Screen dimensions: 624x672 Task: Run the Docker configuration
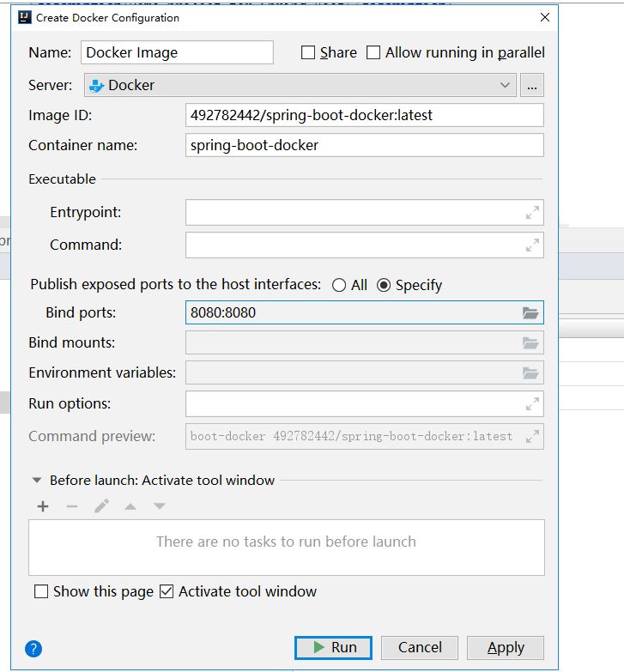pos(333,648)
